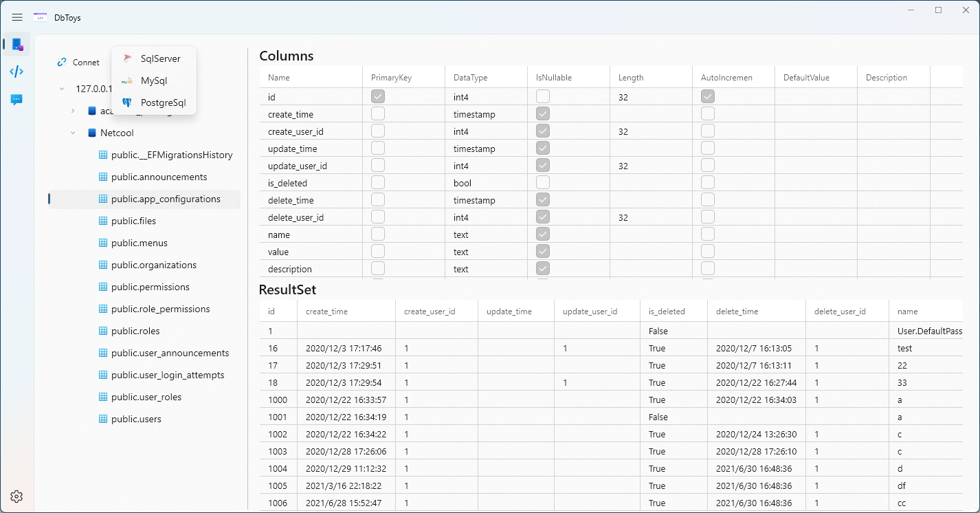Sort Columns by Description header
This screenshot has height=513, width=980.
point(893,78)
